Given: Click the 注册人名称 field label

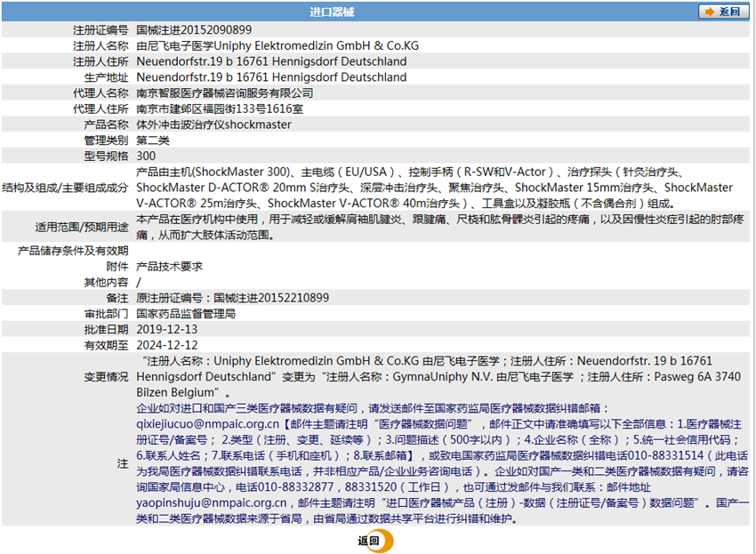Looking at the screenshot, I should pos(101,46).
